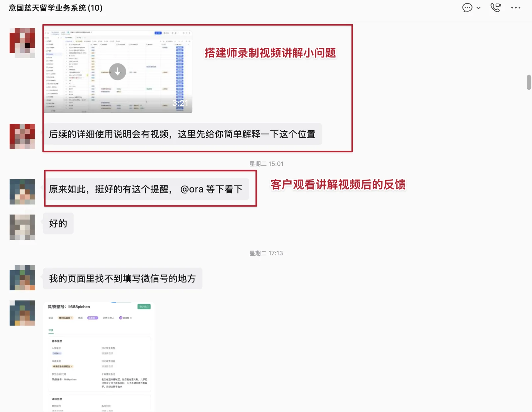Select message '我的页面里找不到填写微信号的地方'
The image size is (532, 412).
pos(122,278)
